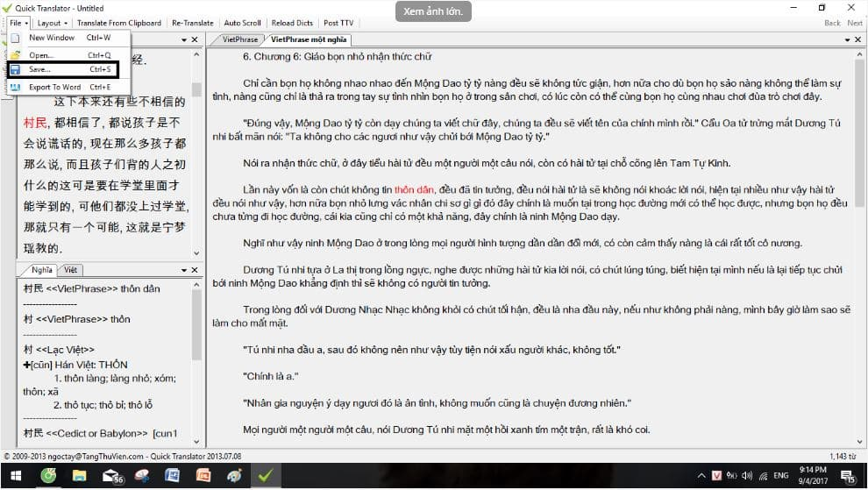
Task: Click Reload Dicts button
Action: (294, 23)
